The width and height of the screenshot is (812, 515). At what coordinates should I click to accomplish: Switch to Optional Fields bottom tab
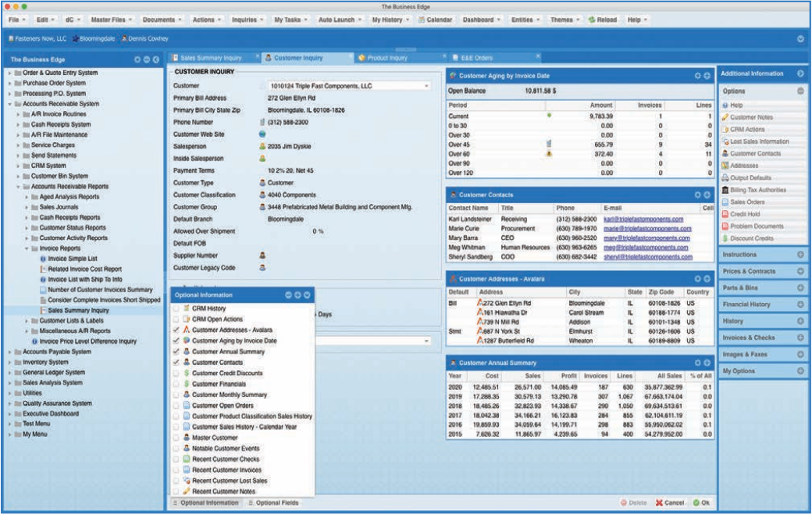(272, 503)
